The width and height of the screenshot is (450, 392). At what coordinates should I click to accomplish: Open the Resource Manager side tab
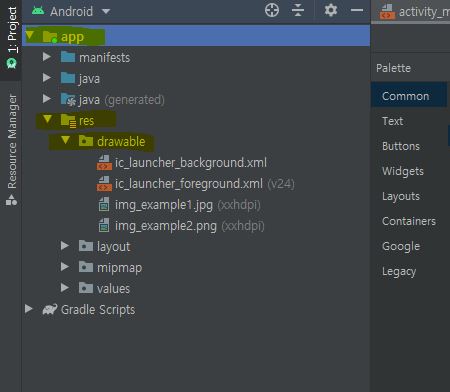12,141
